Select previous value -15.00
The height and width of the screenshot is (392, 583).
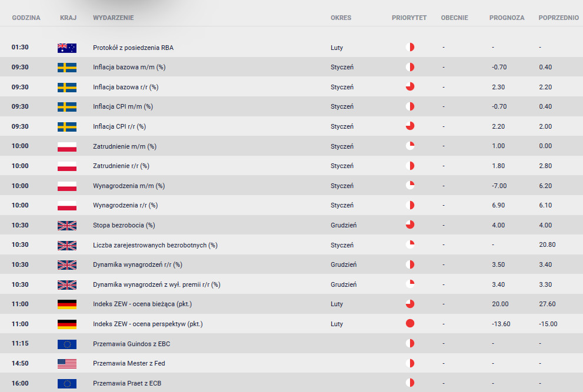point(548,324)
